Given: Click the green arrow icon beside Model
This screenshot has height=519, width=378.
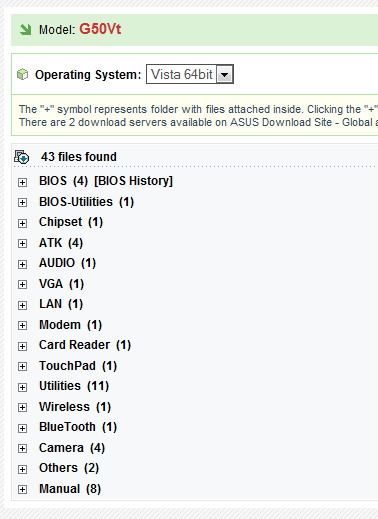Looking at the screenshot, I should point(25,30).
